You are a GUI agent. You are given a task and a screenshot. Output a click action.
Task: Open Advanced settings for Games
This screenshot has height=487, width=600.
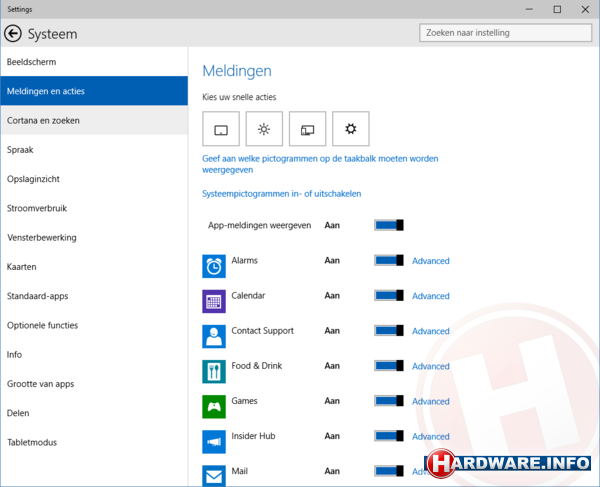tap(431, 401)
